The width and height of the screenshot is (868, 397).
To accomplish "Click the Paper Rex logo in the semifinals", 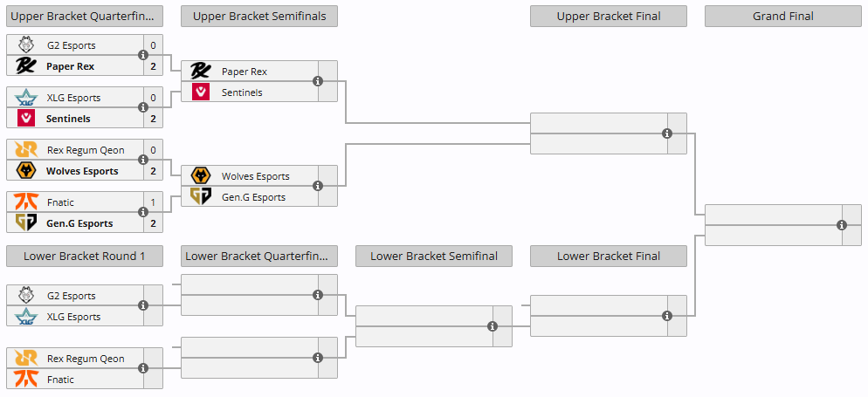I will click(200, 72).
